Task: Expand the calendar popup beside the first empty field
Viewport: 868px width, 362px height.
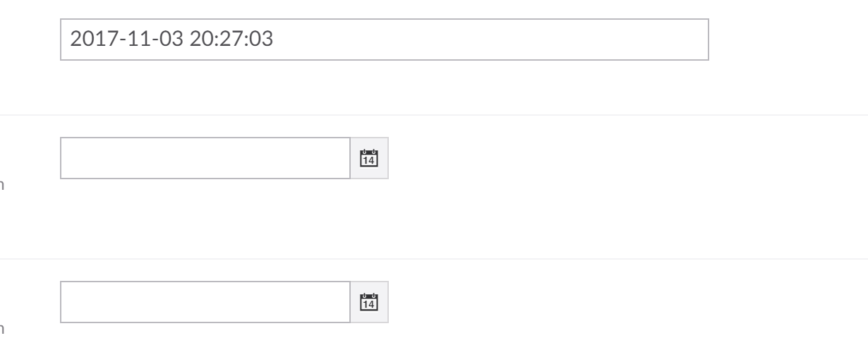Action: click(369, 158)
